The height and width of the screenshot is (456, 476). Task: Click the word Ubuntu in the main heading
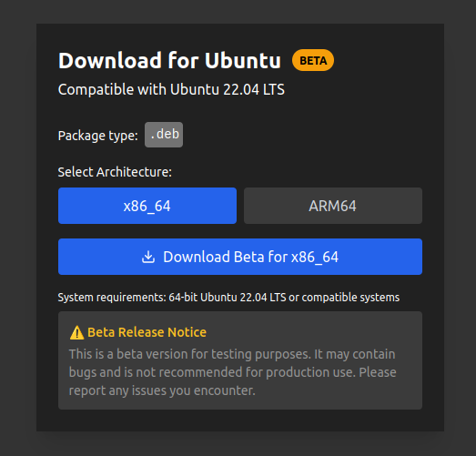243,60
